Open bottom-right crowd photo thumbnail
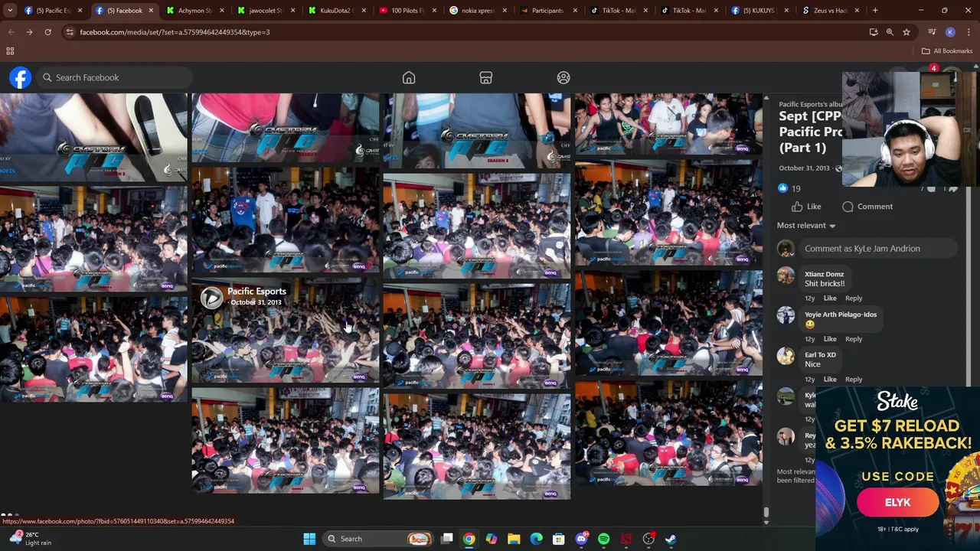Image resolution: width=980 pixels, height=551 pixels. coord(668,433)
